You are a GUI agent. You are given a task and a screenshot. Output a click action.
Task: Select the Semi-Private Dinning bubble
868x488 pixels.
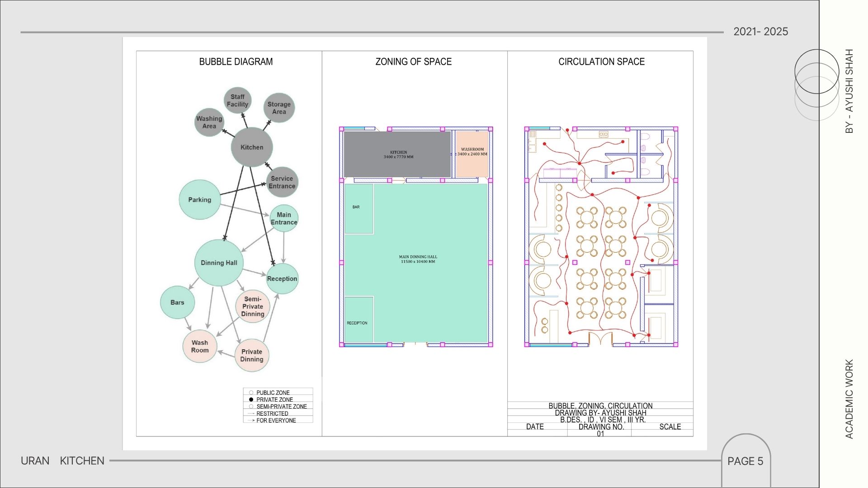click(x=253, y=306)
